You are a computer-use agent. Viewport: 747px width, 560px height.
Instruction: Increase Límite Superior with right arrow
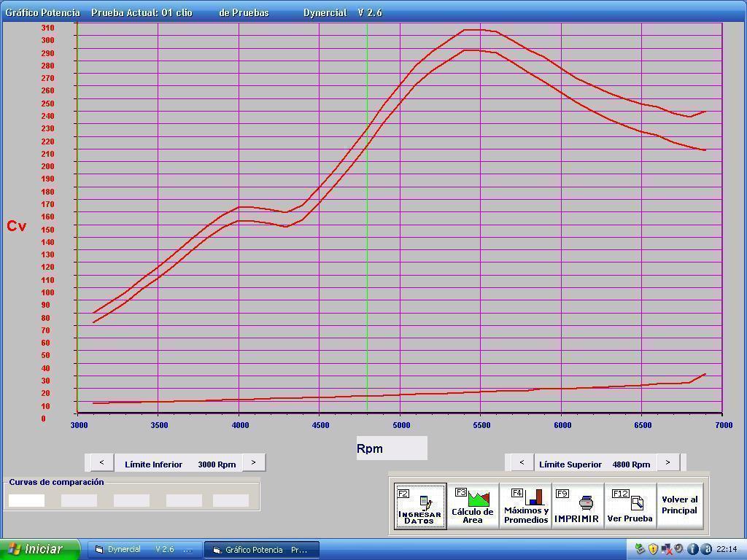click(x=667, y=462)
